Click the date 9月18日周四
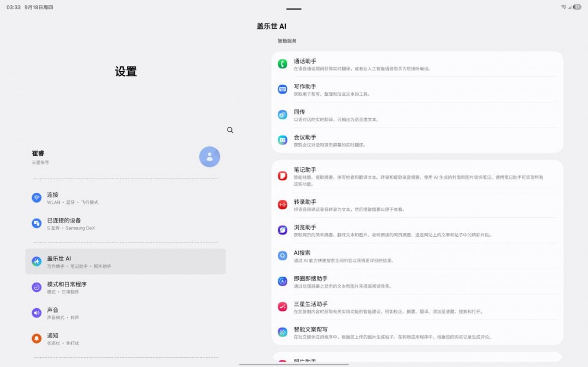The image size is (588, 367). click(39, 7)
